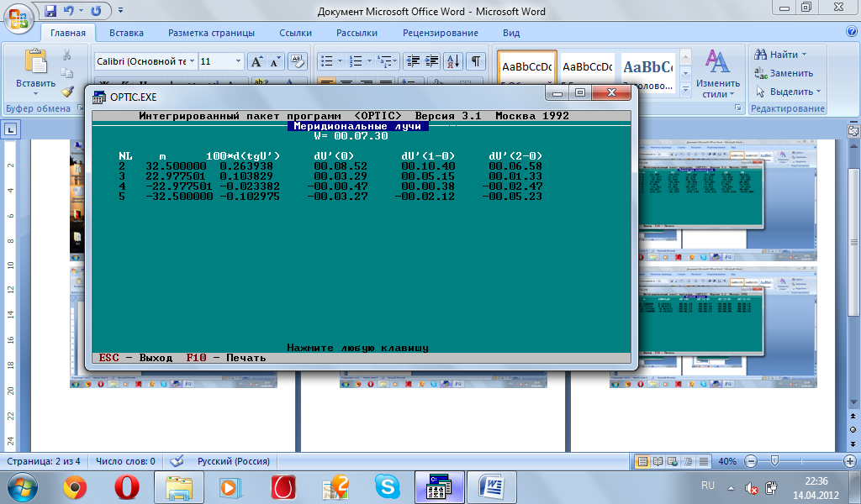The image size is (861, 504).
Task: Cut selection with scissors icon
Action: pos(67,55)
